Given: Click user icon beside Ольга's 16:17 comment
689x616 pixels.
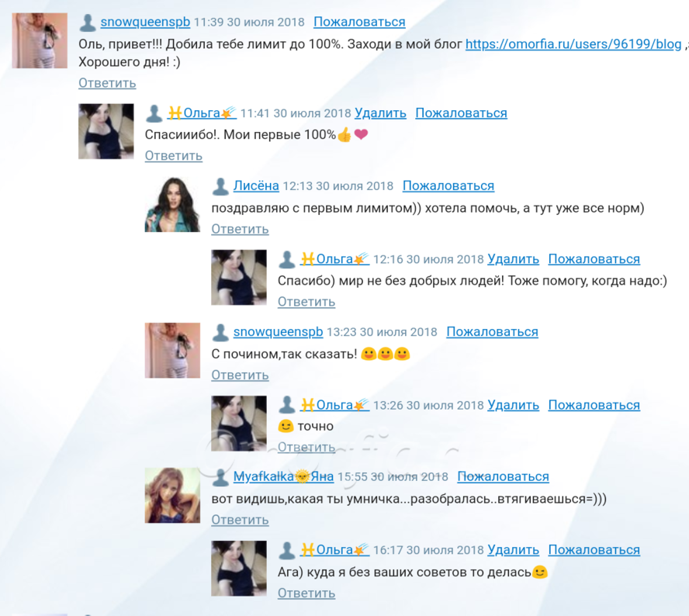Looking at the screenshot, I should [287, 551].
